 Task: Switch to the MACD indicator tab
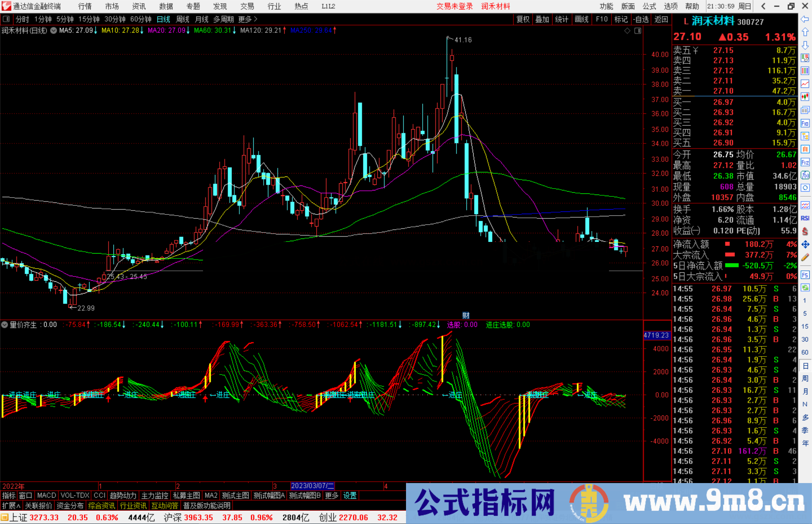(46, 495)
